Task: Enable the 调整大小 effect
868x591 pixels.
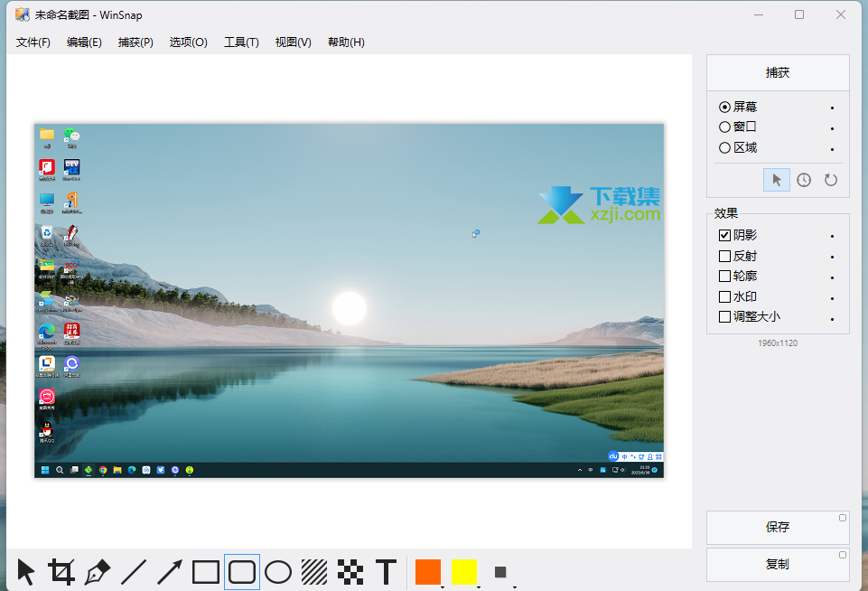Action: coord(750,317)
